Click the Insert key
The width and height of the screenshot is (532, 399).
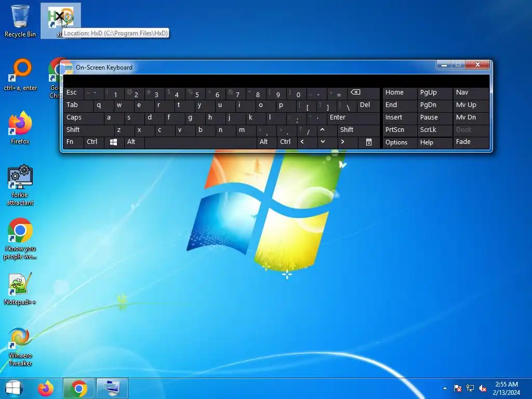point(400,118)
